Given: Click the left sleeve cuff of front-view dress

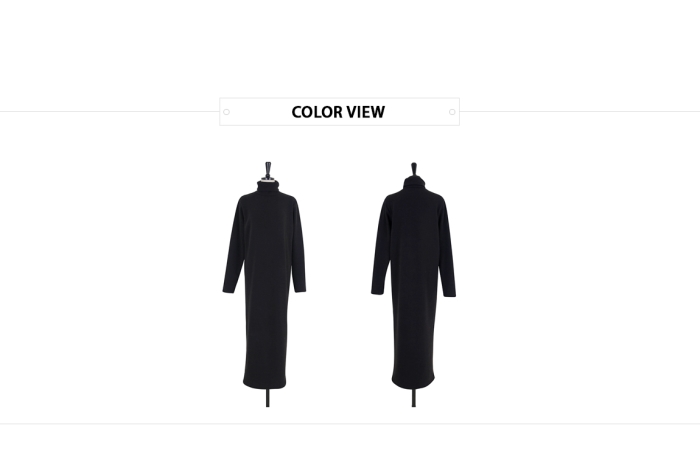Looking at the screenshot, I should coord(229,289).
